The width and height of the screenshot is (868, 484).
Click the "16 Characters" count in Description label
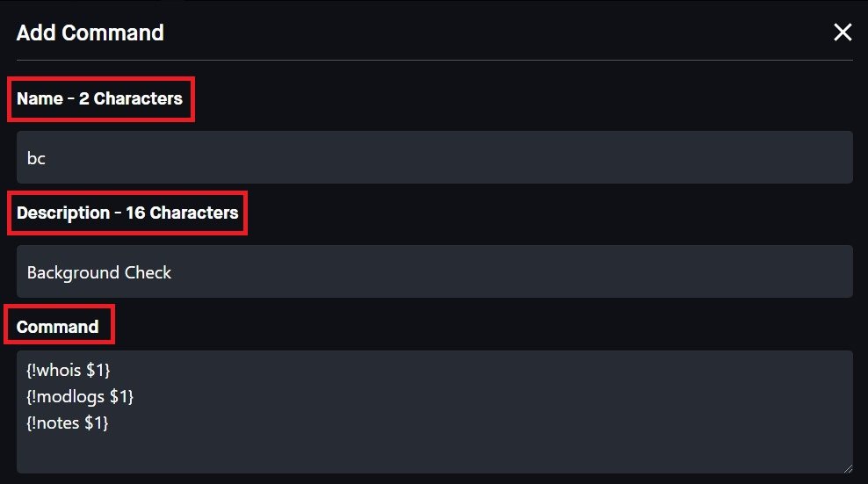[182, 213]
